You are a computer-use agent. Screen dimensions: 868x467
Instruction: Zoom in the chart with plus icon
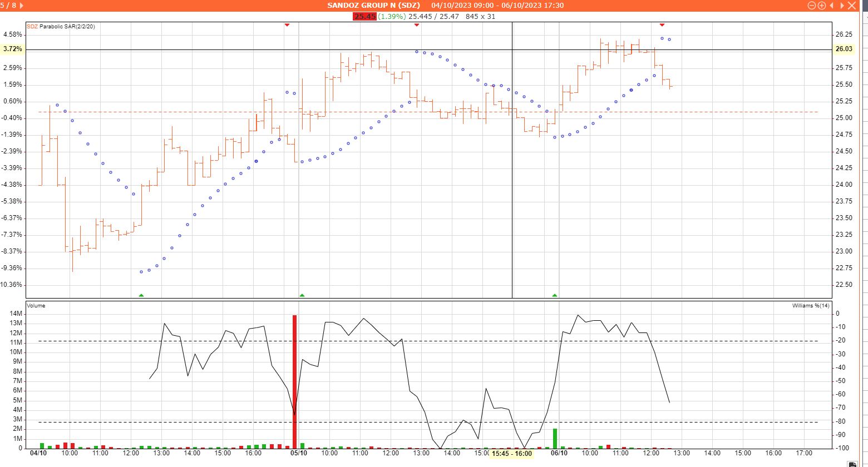821,6
